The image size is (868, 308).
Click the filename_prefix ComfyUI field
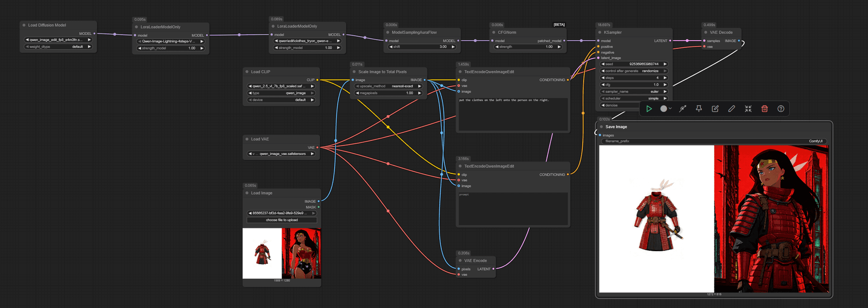point(714,141)
